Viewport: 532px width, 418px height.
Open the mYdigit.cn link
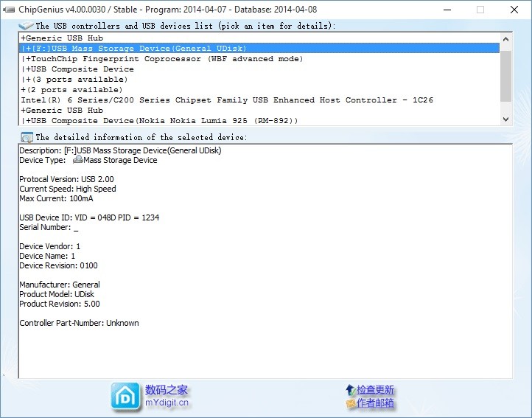pyautogui.click(x=167, y=403)
